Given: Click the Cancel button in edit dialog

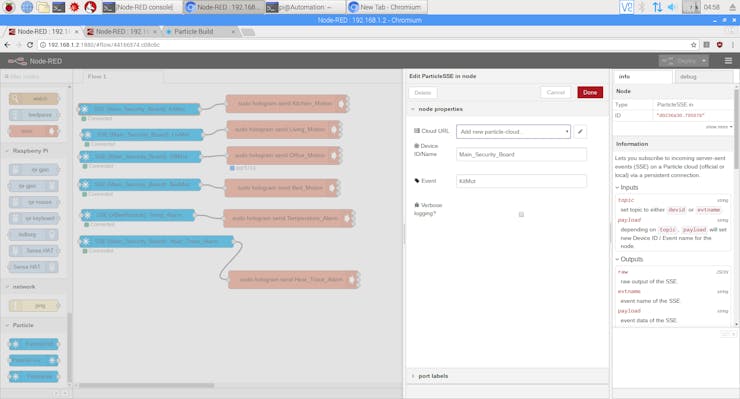Looking at the screenshot, I should (555, 93).
